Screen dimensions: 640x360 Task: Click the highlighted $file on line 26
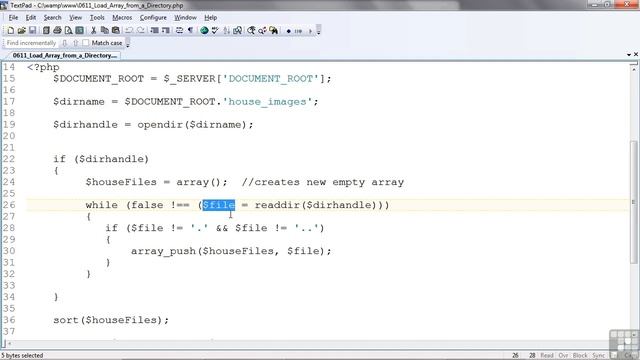(219, 205)
